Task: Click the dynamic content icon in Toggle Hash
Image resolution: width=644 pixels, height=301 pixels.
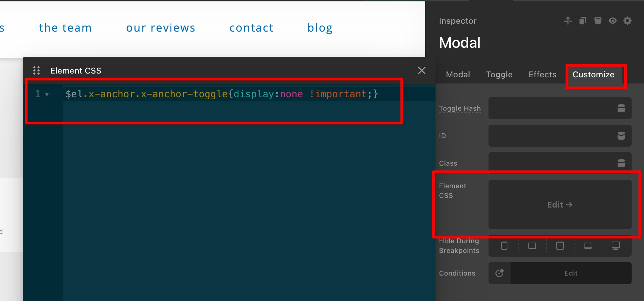Action: coord(621,108)
